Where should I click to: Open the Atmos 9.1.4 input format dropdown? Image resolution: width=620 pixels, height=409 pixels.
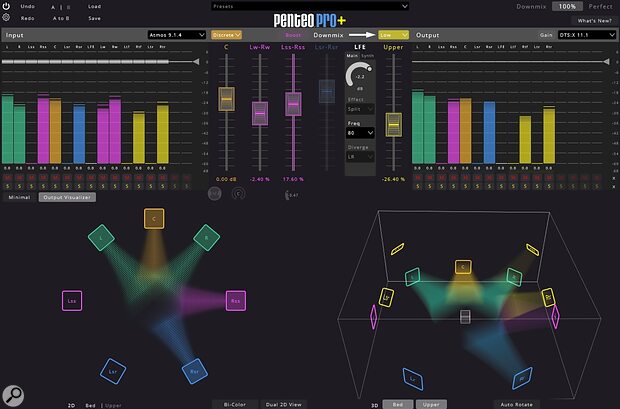pyautogui.click(x=177, y=35)
